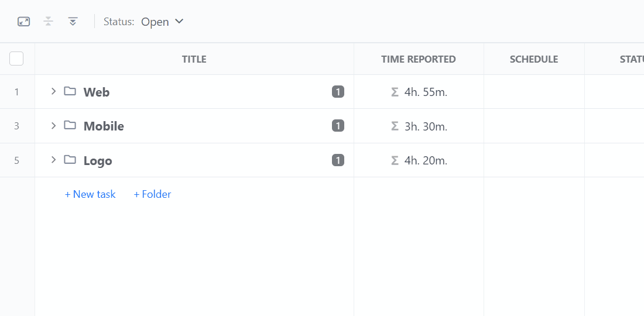Sort by the TITLE column header
Image resolution: width=644 pixels, height=316 pixels.
pos(194,59)
